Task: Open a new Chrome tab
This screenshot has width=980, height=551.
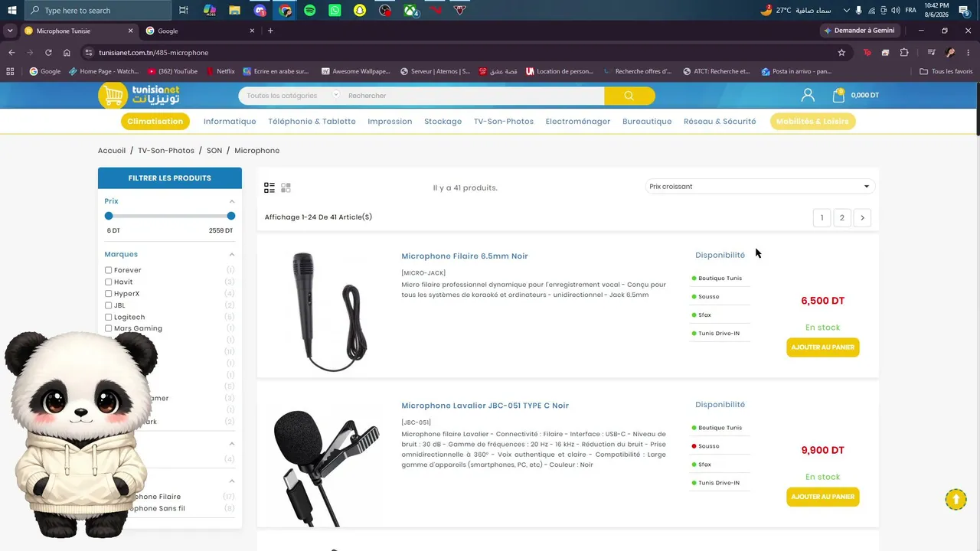Action: click(x=270, y=31)
